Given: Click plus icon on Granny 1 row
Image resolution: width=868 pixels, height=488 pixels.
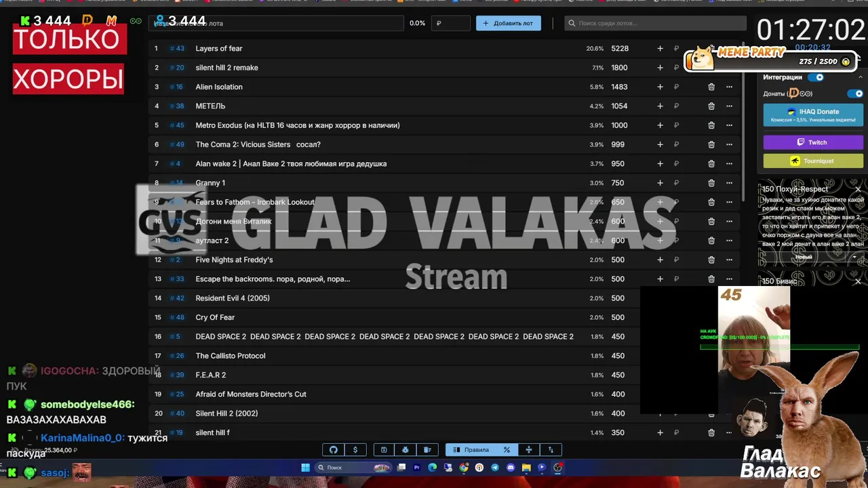Looking at the screenshot, I should [660, 183].
